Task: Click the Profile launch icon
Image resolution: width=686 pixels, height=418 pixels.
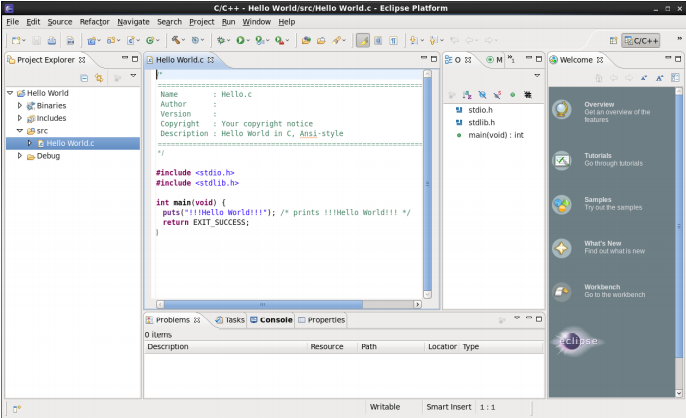Action: coord(259,40)
